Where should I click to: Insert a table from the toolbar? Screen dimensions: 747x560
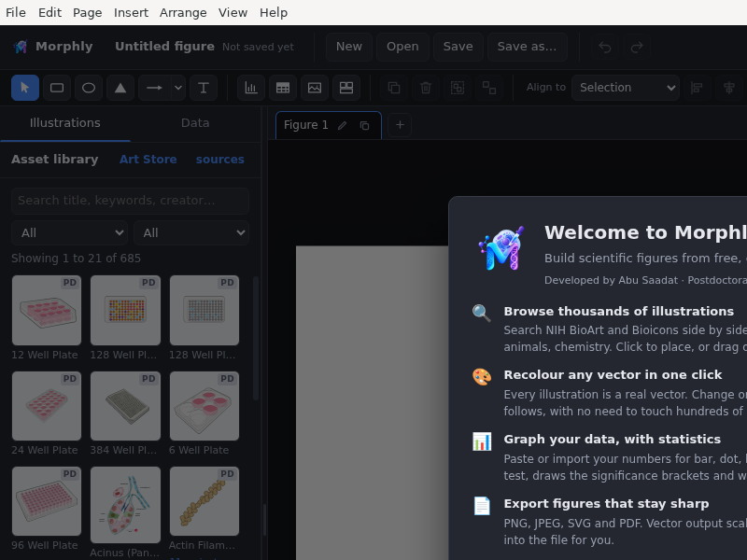pyautogui.click(x=283, y=88)
